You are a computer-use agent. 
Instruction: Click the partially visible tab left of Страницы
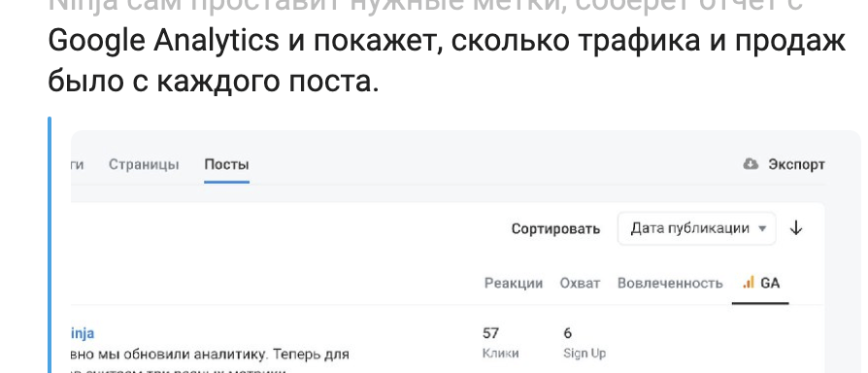(x=78, y=164)
